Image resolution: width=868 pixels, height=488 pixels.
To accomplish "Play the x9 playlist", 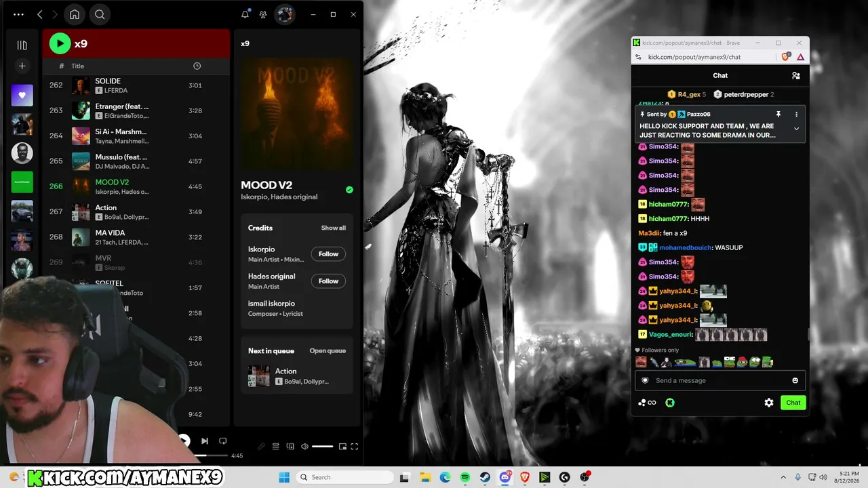I will tap(60, 43).
